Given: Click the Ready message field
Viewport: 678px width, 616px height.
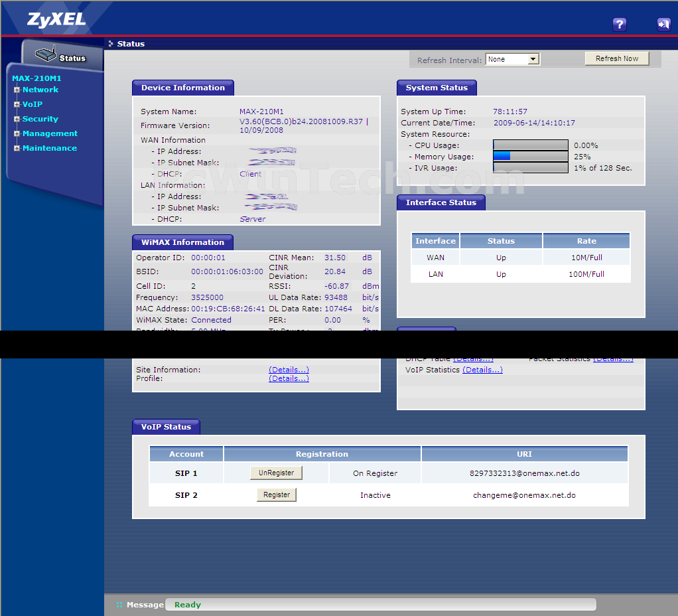Looking at the screenshot, I should (x=381, y=604).
